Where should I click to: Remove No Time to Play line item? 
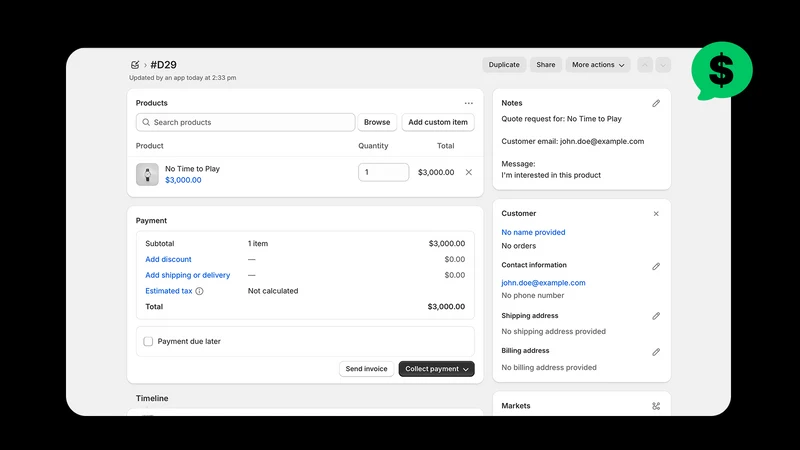click(468, 172)
